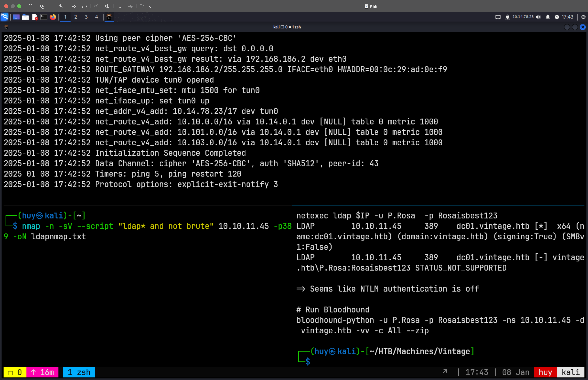Select tmux window 1 zsh
The height and width of the screenshot is (380, 588).
tap(79, 372)
